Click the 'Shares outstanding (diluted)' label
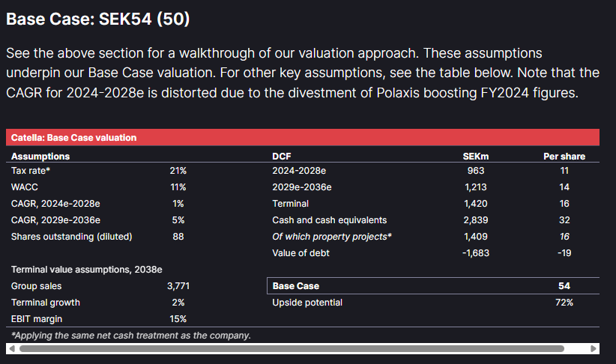616x364 pixels. tap(71, 237)
